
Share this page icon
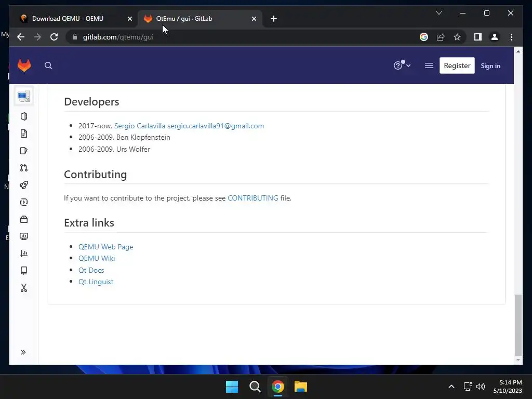(441, 37)
